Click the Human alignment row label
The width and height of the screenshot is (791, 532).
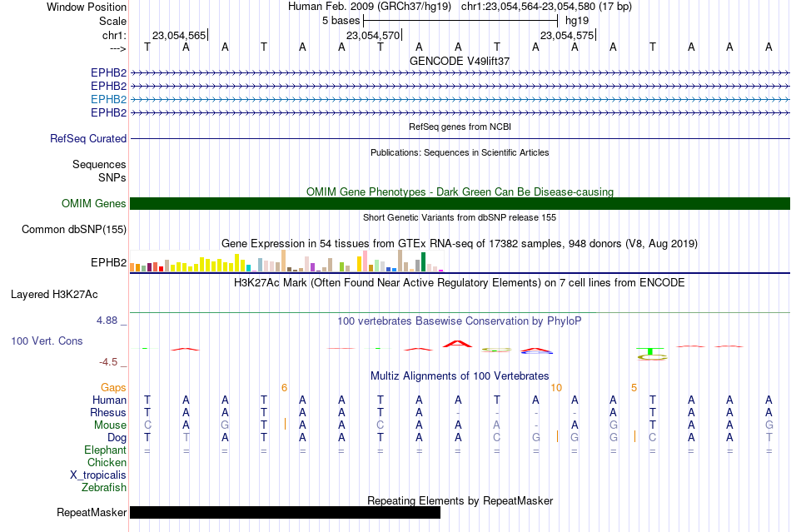pos(109,400)
